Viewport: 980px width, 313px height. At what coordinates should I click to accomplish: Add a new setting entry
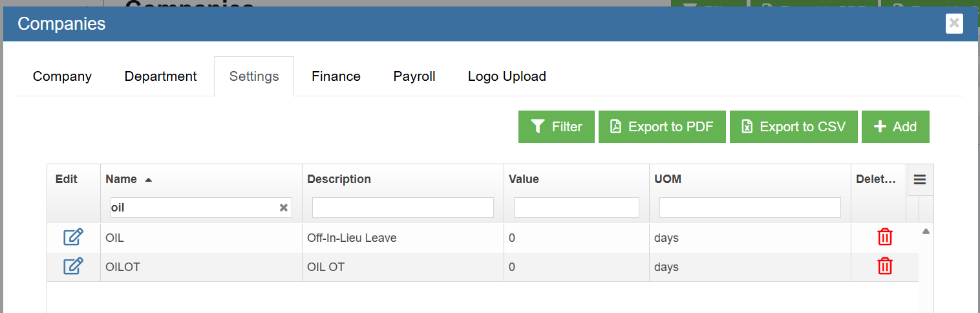tap(895, 127)
